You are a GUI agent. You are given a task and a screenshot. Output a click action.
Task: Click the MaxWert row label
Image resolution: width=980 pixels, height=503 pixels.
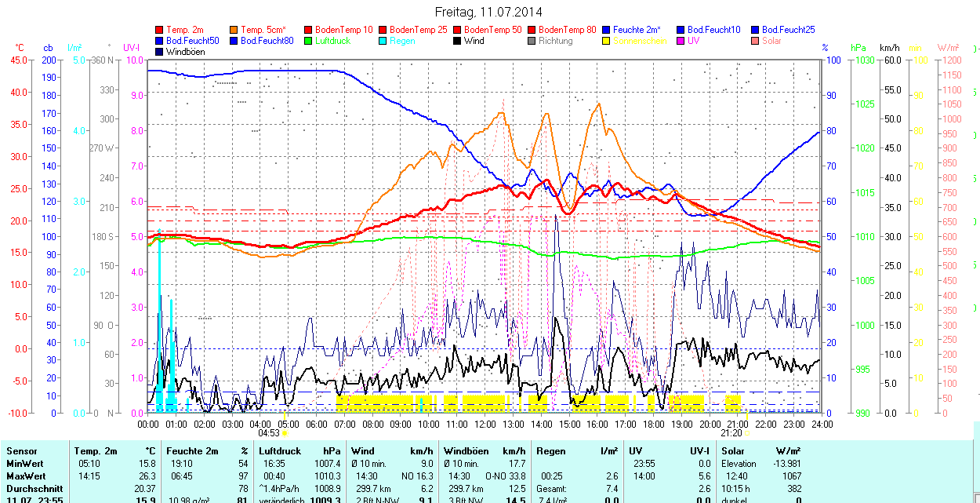27,476
